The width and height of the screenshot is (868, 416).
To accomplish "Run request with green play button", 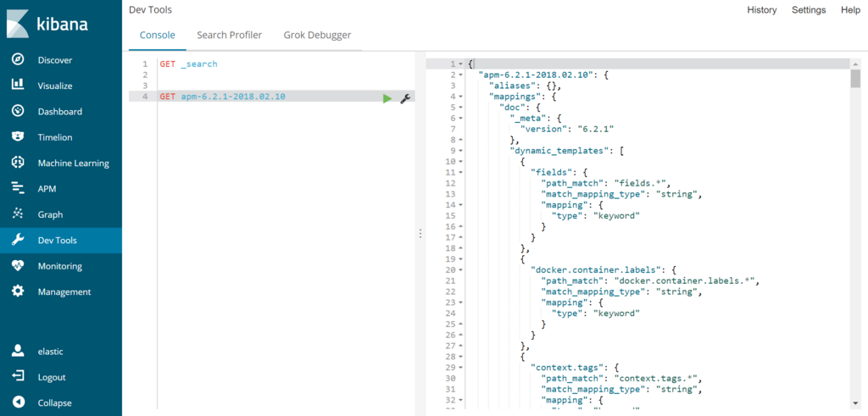I will [387, 98].
